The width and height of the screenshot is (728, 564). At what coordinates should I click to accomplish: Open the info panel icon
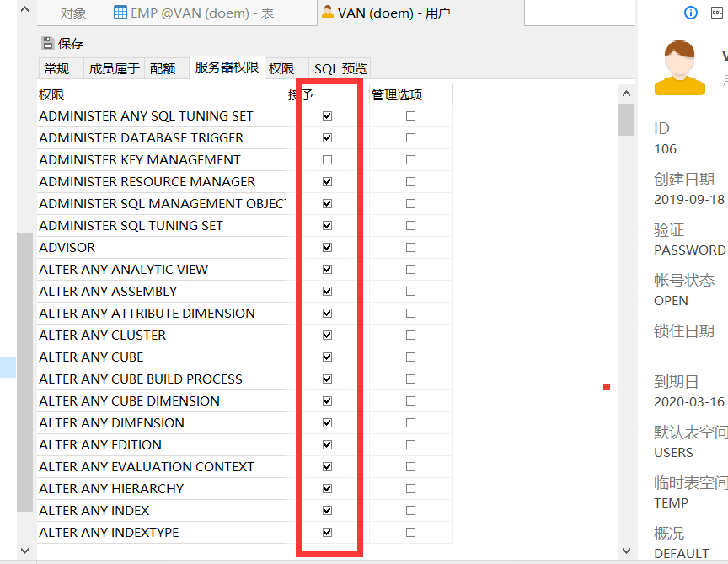coord(691,13)
